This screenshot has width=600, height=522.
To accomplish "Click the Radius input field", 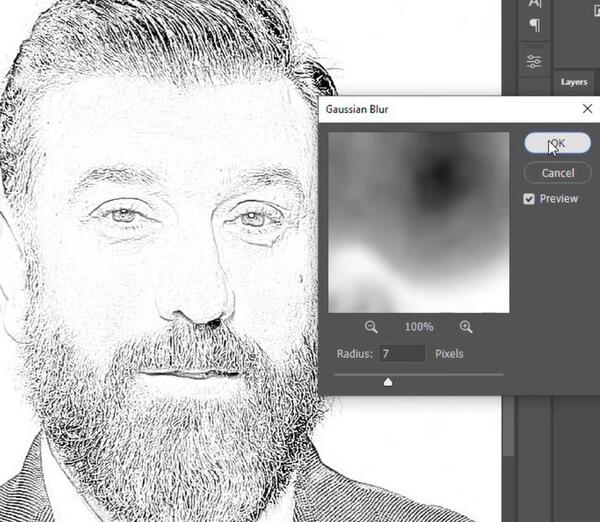I will [402, 354].
